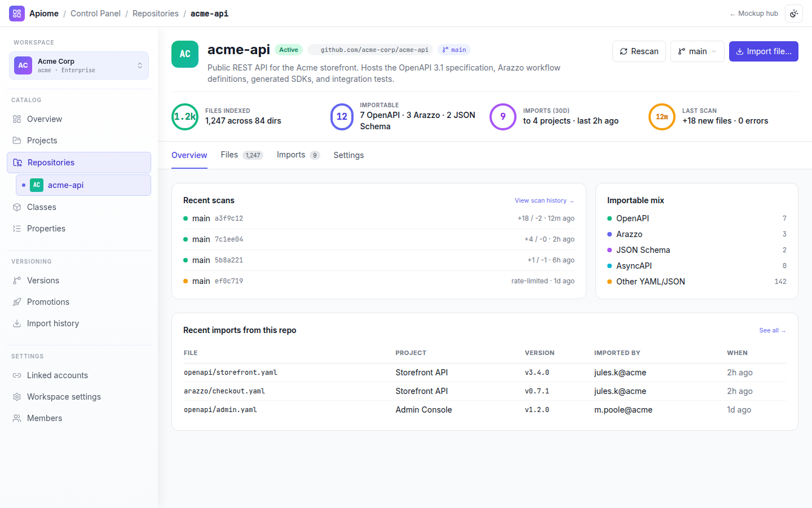Click file openapi/storefront.yaml
The image size is (812, 508).
(231, 373)
